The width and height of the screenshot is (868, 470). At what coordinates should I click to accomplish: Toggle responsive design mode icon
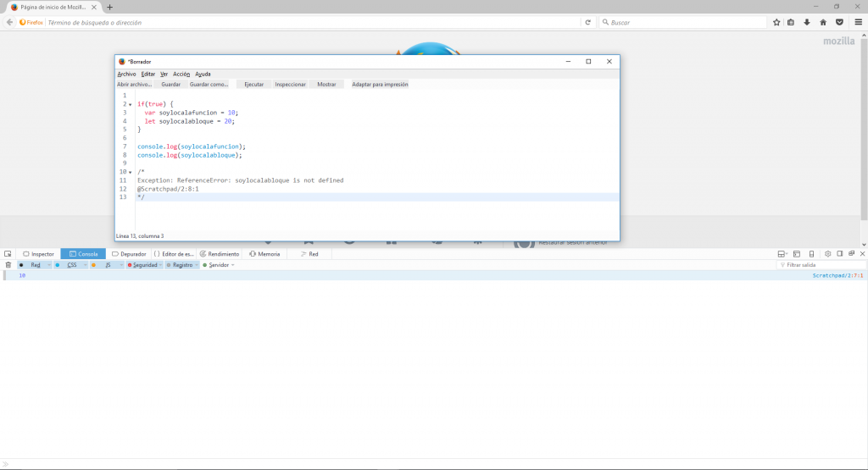[811, 254]
